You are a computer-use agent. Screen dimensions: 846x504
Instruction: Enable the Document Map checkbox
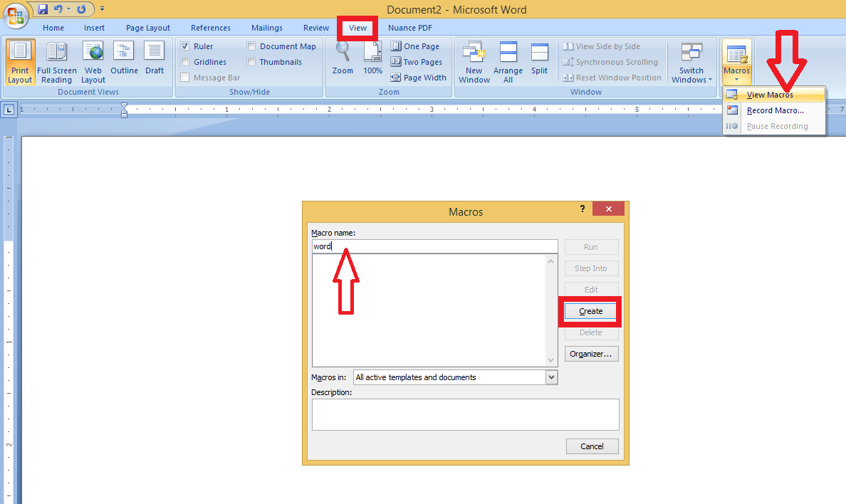pyautogui.click(x=251, y=46)
